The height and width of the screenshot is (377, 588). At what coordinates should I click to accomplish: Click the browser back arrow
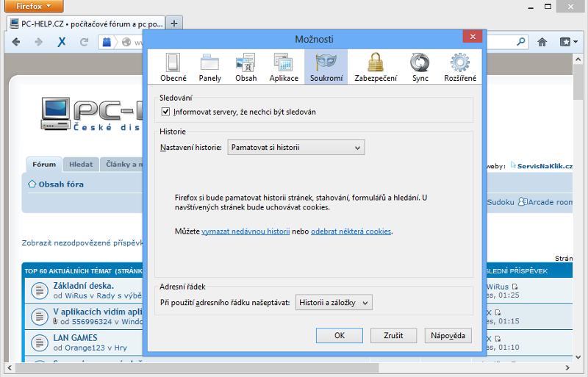coord(17,42)
